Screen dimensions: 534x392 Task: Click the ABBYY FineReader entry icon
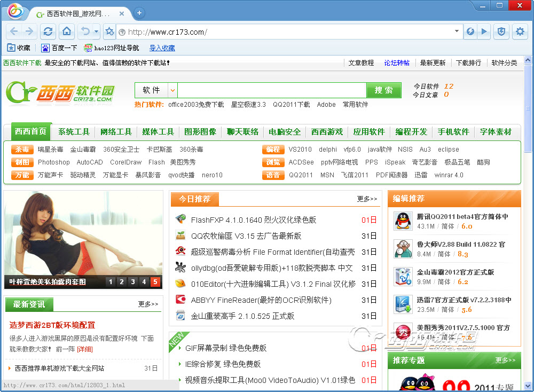tap(180, 300)
